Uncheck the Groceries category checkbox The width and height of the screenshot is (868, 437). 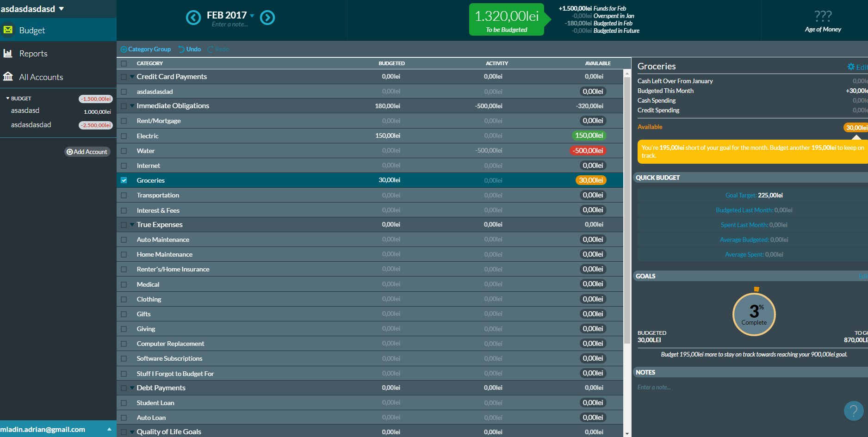[x=124, y=180]
